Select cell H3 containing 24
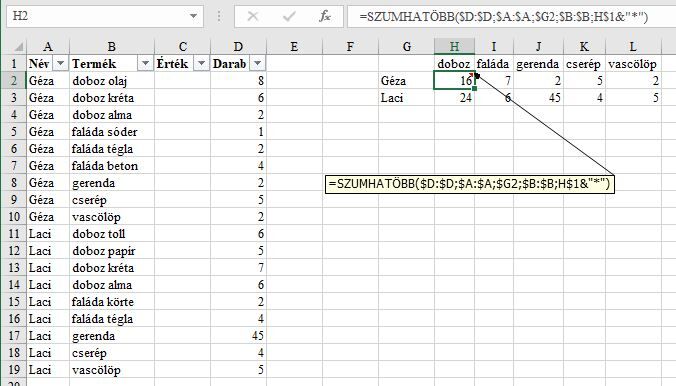676x386 pixels. (x=454, y=97)
